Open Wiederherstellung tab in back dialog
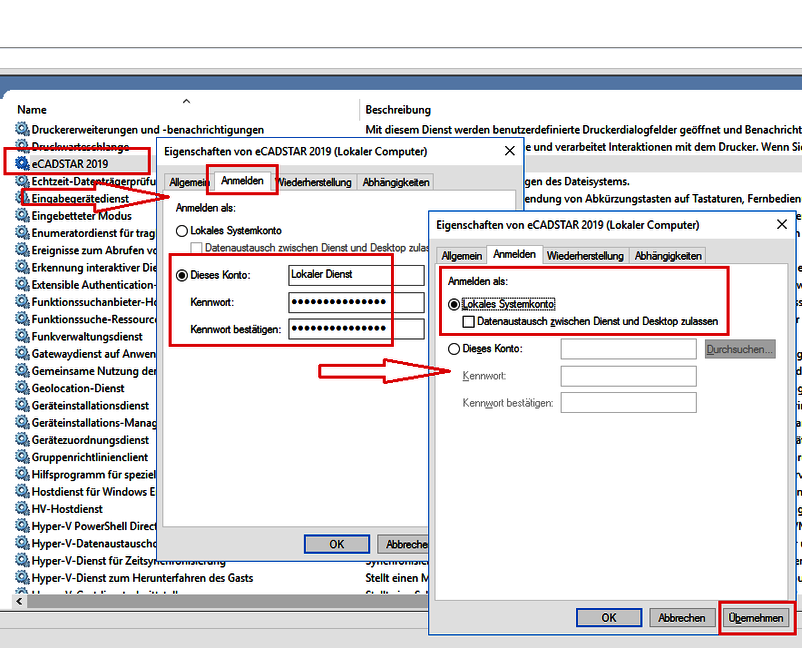802x648 pixels. coord(315,182)
